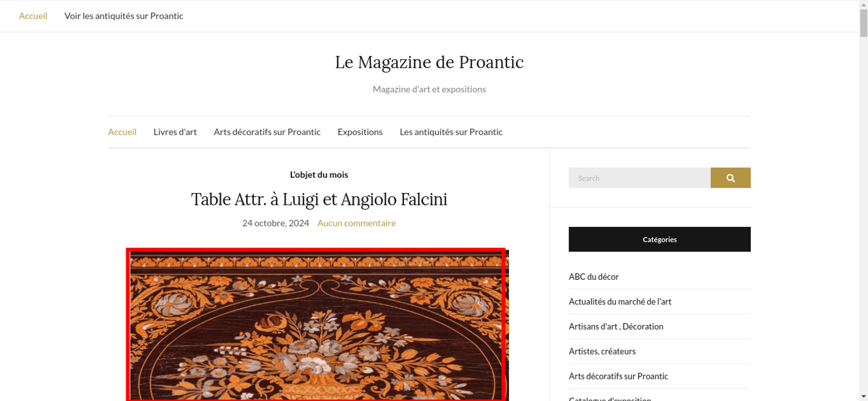868x401 pixels.
Task: Go to the Expositions menu item
Action: tap(360, 132)
